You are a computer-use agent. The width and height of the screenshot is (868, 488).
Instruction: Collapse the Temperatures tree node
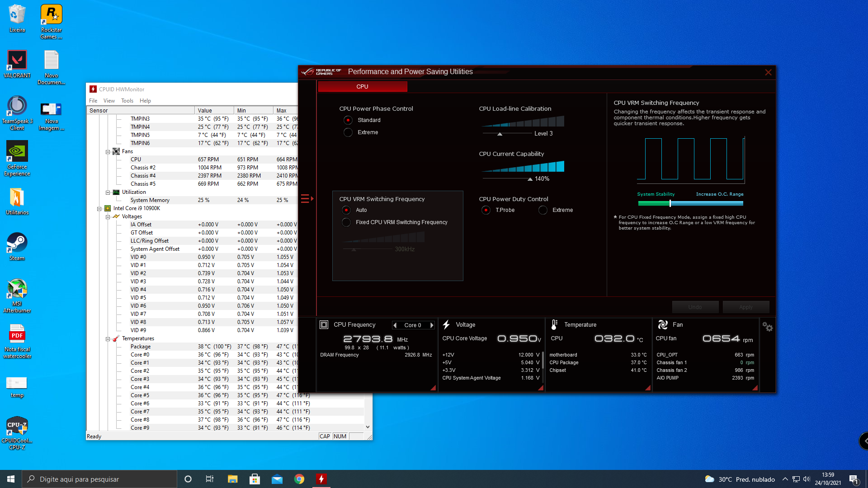(x=108, y=339)
